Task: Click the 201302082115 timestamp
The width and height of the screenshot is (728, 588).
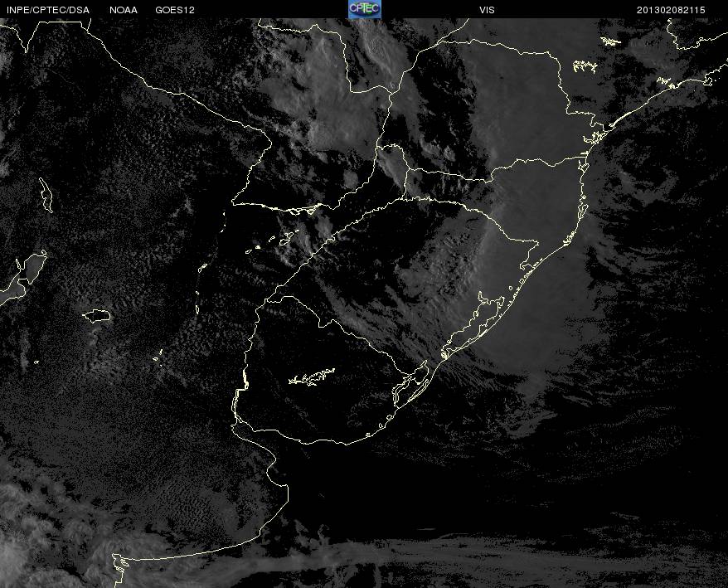Action: point(671,10)
